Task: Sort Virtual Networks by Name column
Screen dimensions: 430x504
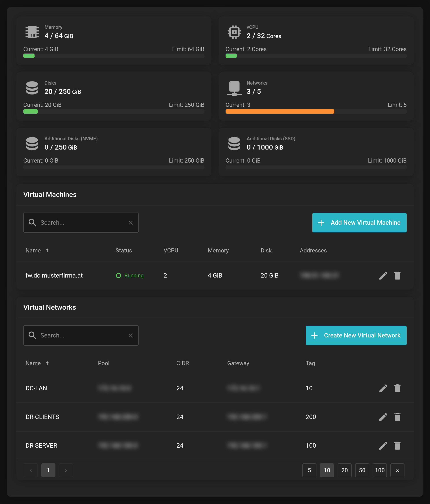Action: (37, 363)
